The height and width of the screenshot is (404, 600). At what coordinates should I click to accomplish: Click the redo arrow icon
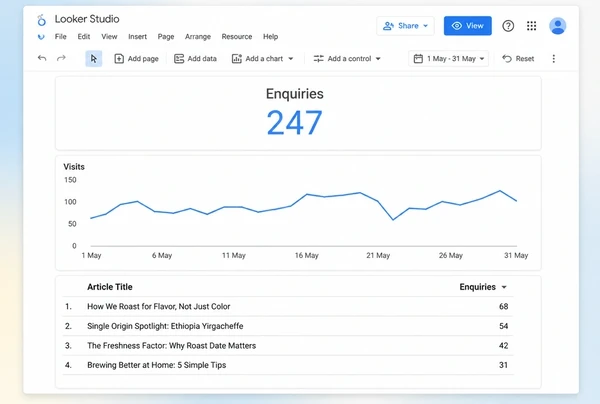(x=61, y=58)
